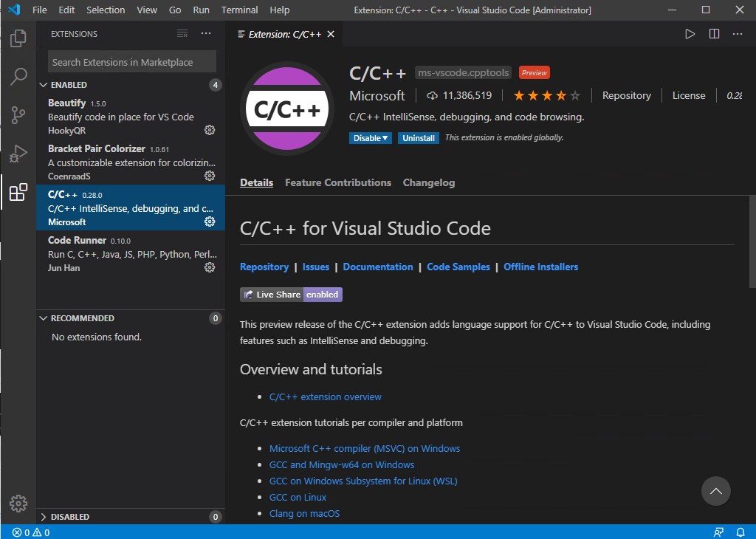Uninstall the C/C++ extension
The image size is (756, 539).
point(419,138)
